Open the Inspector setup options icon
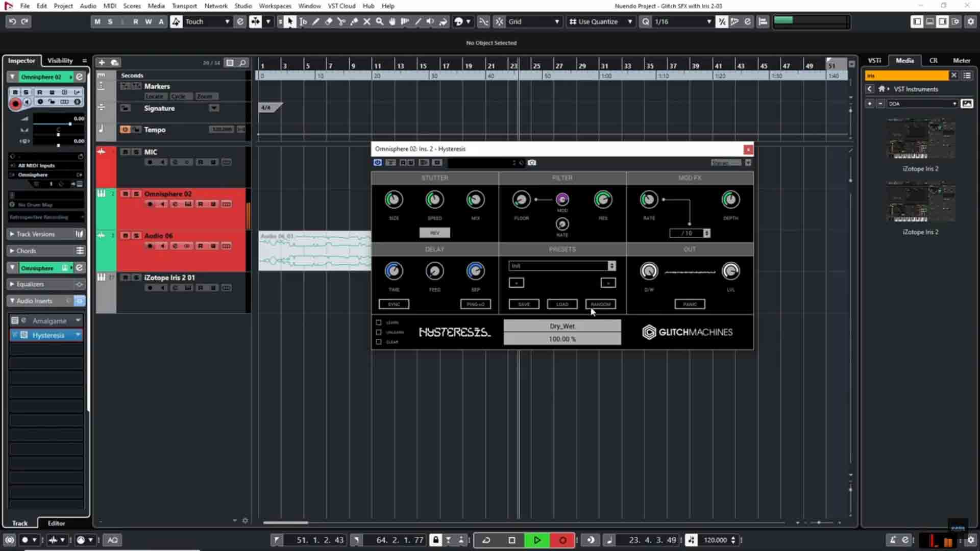This screenshot has width=980, height=551. point(85,61)
